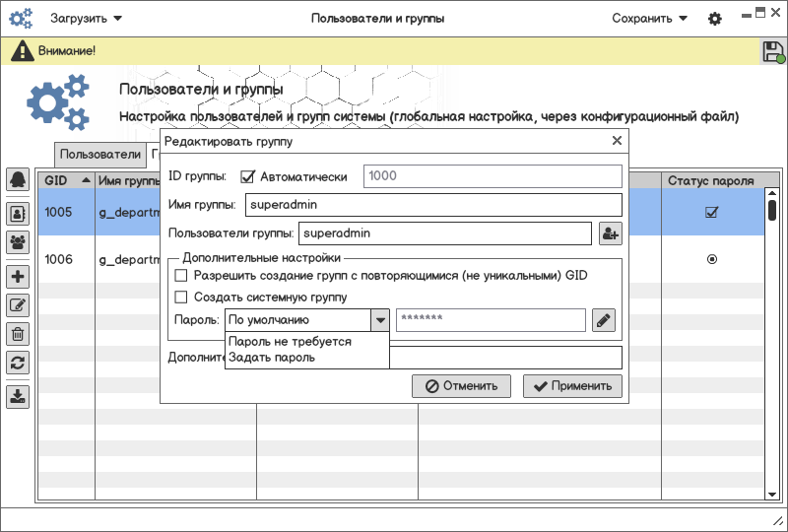Click the Применить button

572,386
